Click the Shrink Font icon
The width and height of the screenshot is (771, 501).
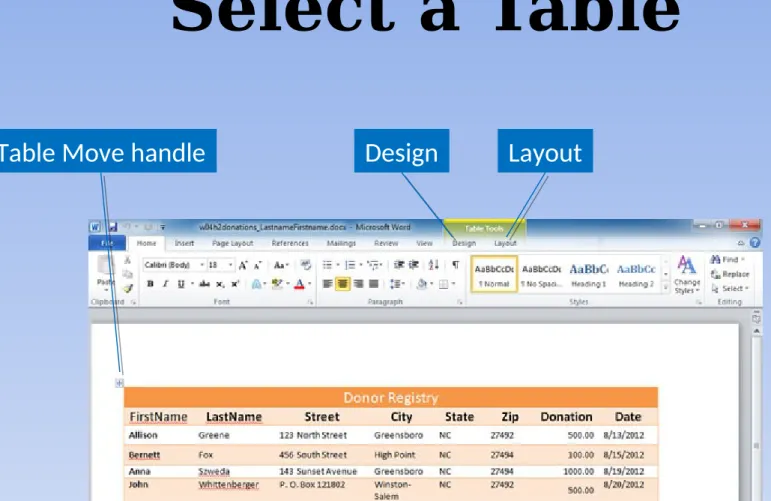258,265
